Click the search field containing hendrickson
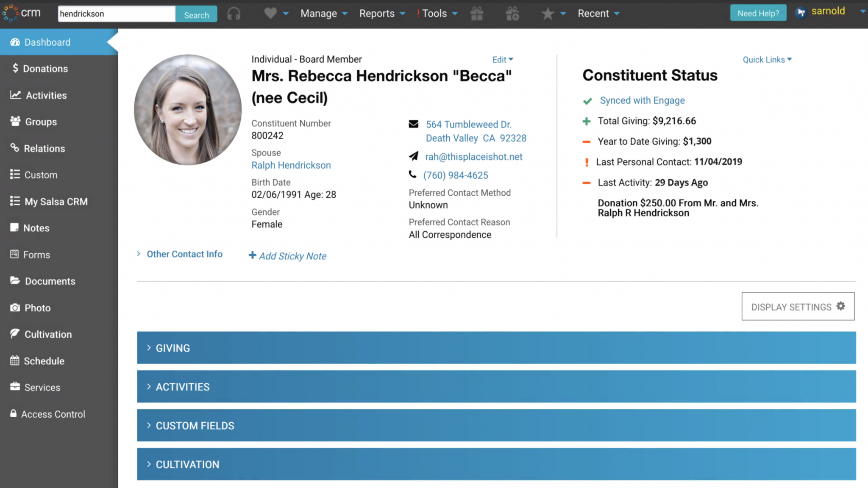This screenshot has width=868, height=488. (117, 14)
